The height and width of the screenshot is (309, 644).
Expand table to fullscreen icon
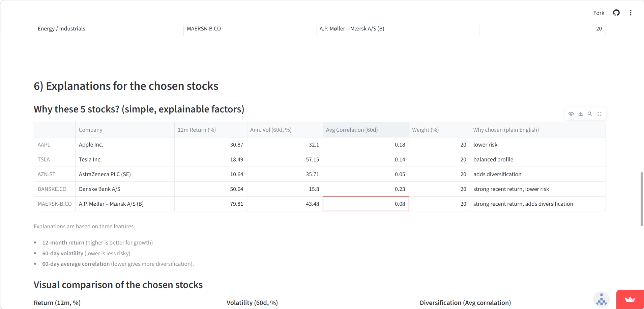point(599,114)
